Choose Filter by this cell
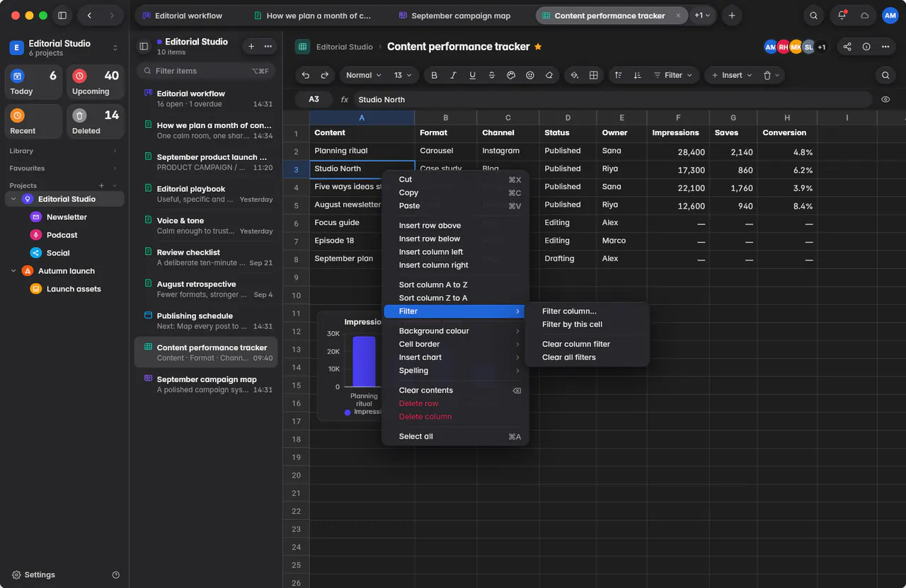 click(x=572, y=324)
